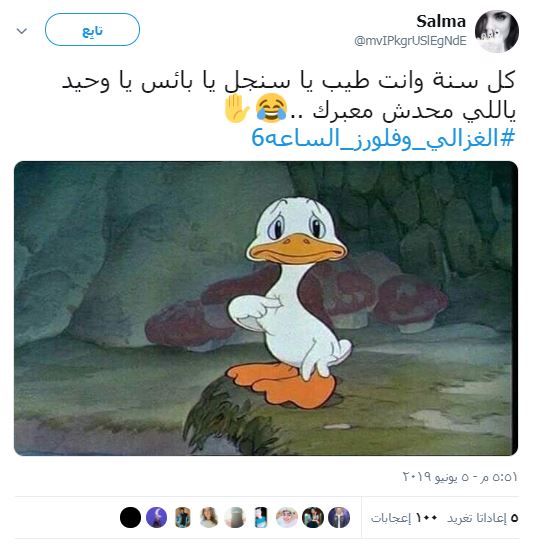Open the dark-background seated person liker avatar
This screenshot has width=534, height=547.
313,517
